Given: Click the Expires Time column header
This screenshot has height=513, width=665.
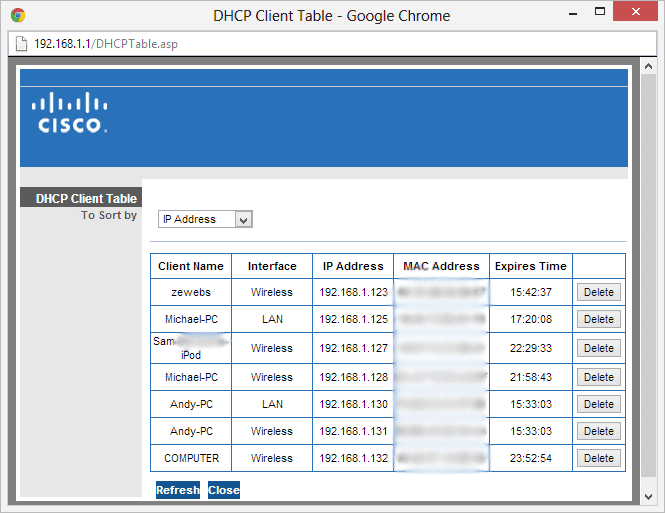Looking at the screenshot, I should [x=530, y=266].
